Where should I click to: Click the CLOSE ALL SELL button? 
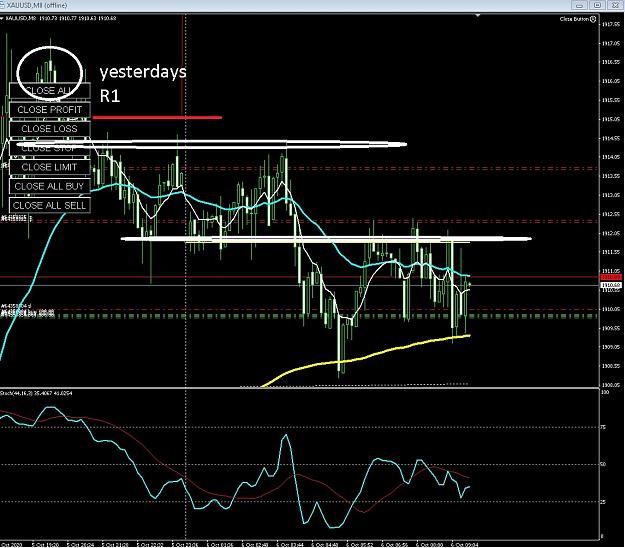[x=50, y=205]
